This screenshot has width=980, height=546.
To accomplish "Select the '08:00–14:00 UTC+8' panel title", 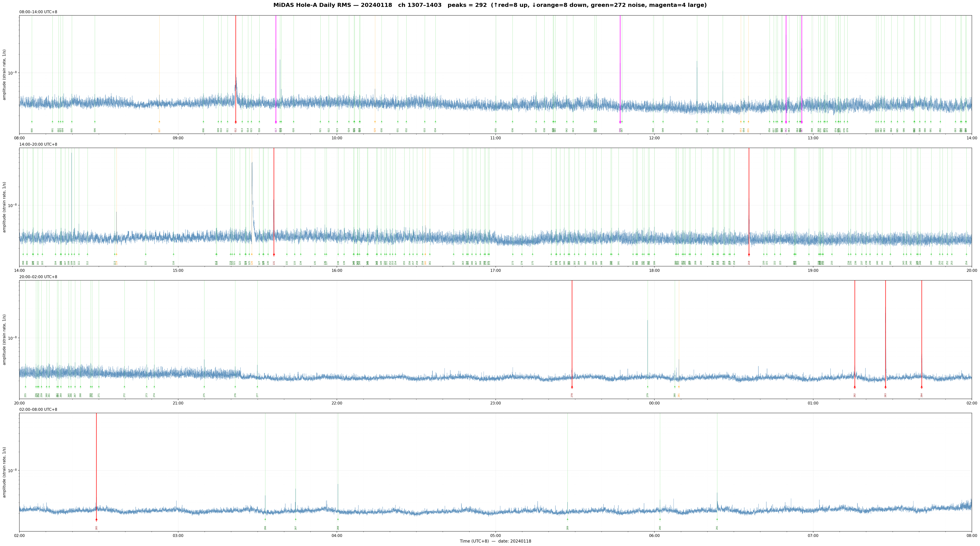I will coord(38,12).
